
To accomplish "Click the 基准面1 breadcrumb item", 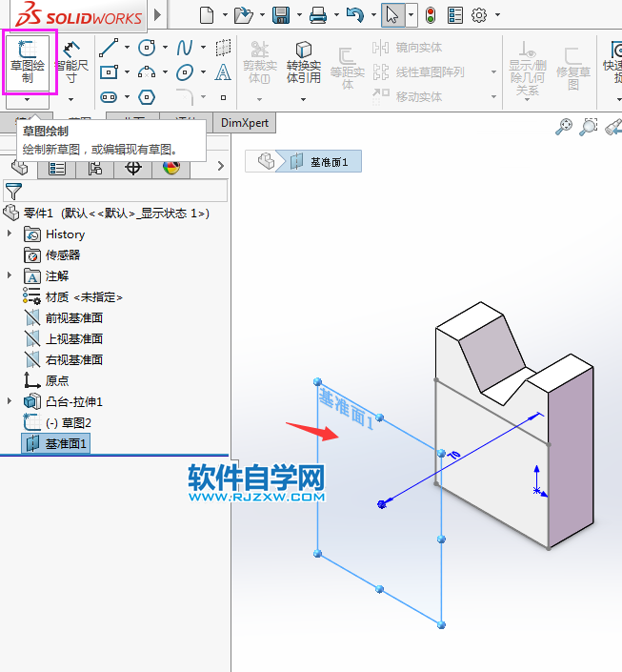I will coord(319,162).
